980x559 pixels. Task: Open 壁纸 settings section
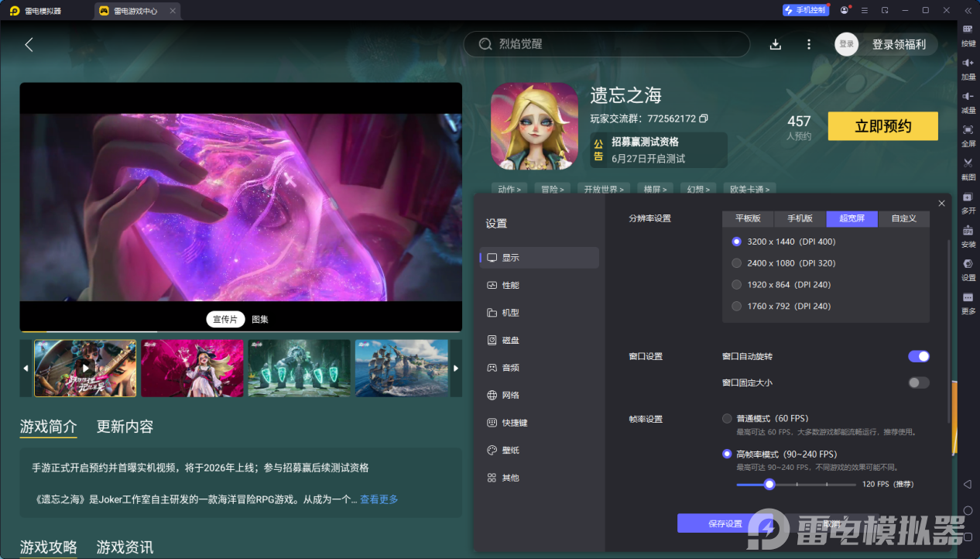540,450
